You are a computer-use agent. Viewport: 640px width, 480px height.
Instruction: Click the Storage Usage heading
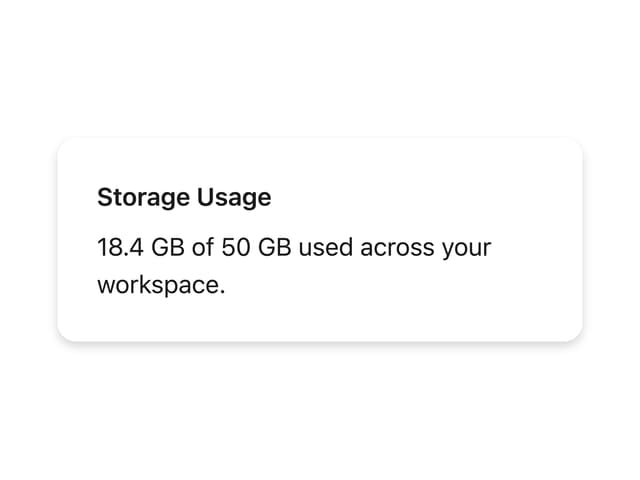(184, 198)
